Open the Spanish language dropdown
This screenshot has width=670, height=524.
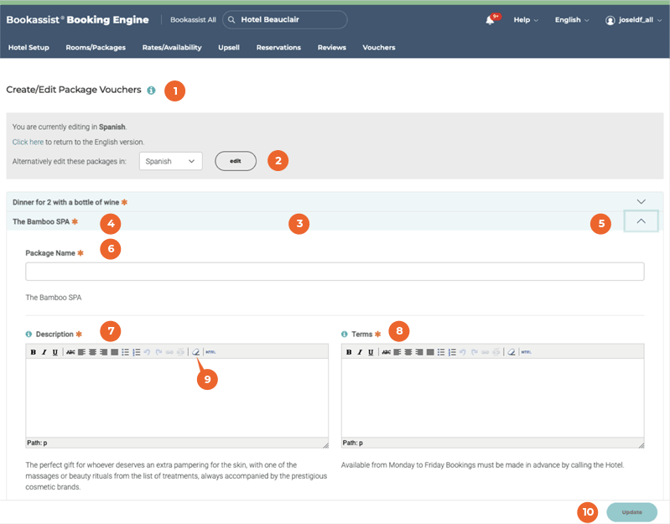(170, 161)
